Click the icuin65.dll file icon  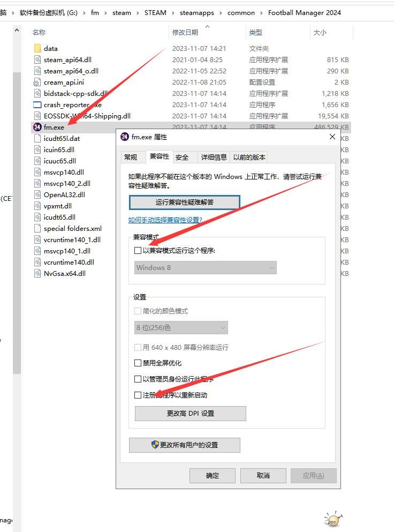[37, 149]
